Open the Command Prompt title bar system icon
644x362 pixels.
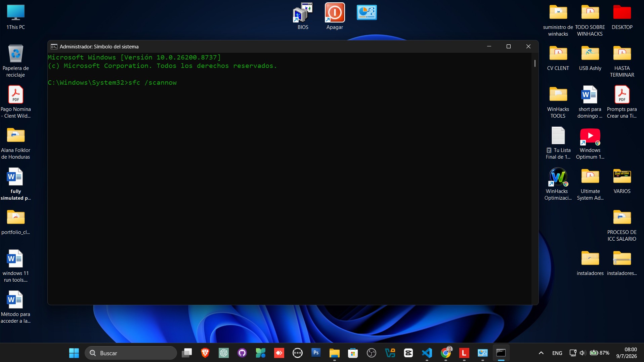pos(54,46)
